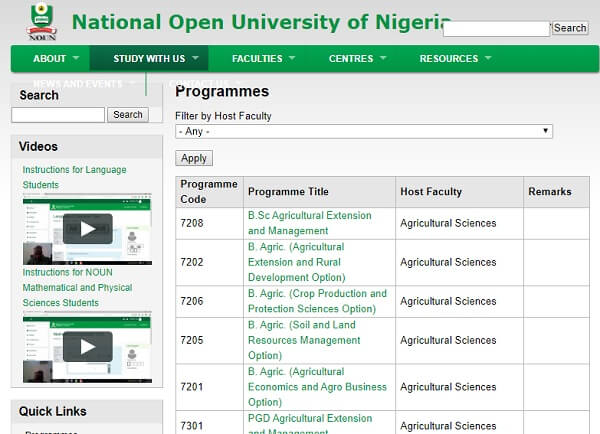Open B. Agric. Agricultural Economics Agro Business link
This screenshot has width=600, height=434.
[x=317, y=387]
